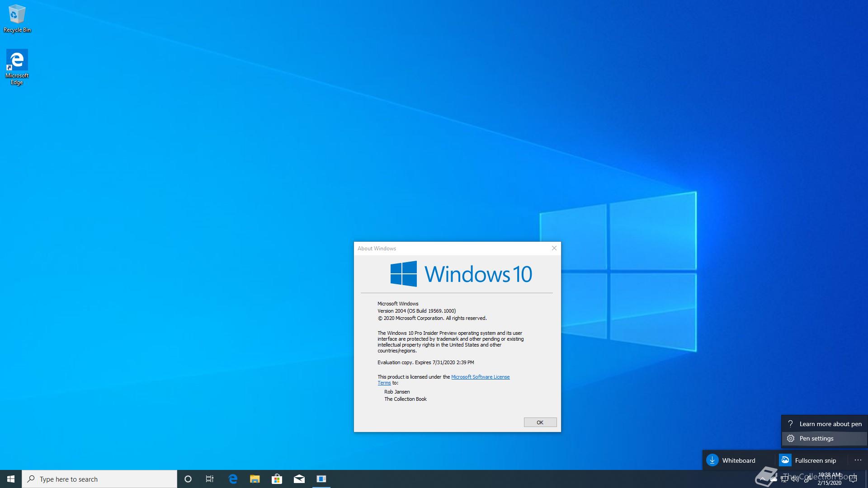Open the Windows Start menu

11,479
